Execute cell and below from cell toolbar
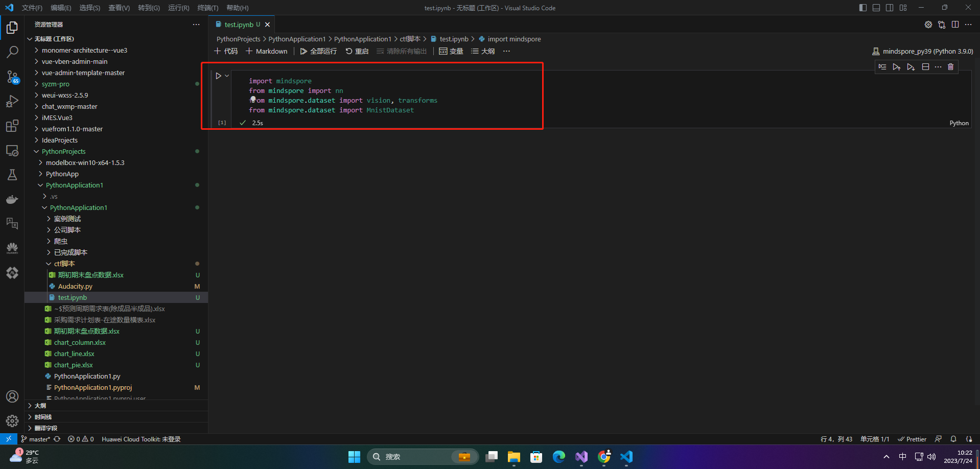Image resolution: width=980 pixels, height=469 pixels. [911, 67]
